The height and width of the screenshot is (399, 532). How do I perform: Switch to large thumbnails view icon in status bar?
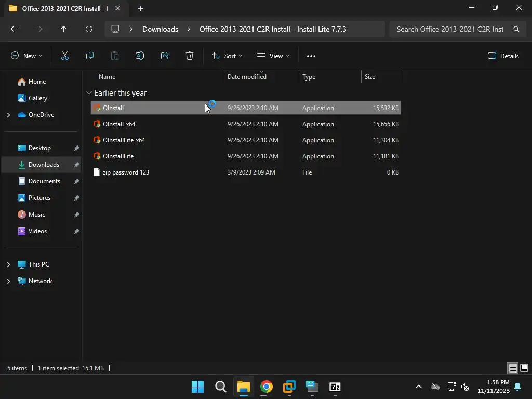tap(524, 368)
